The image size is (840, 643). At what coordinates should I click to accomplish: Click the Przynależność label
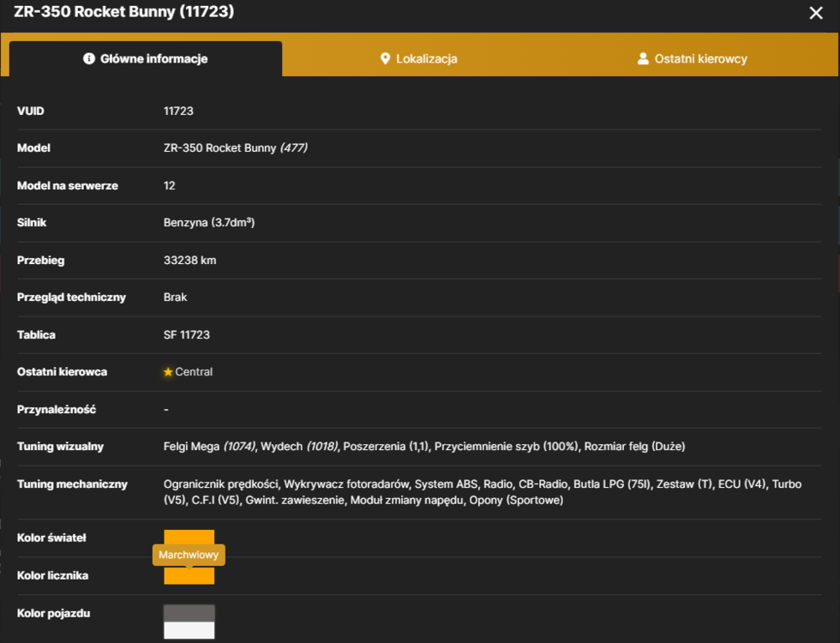point(57,410)
